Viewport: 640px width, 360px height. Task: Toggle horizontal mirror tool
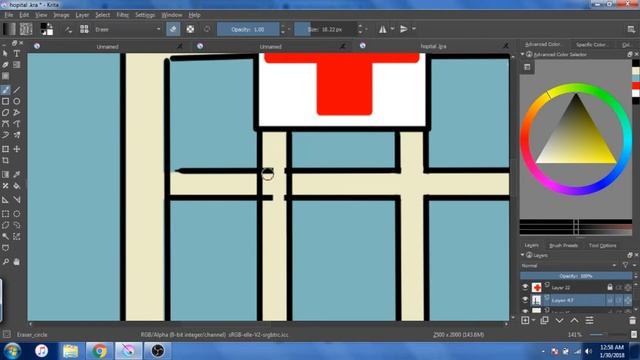(x=382, y=29)
